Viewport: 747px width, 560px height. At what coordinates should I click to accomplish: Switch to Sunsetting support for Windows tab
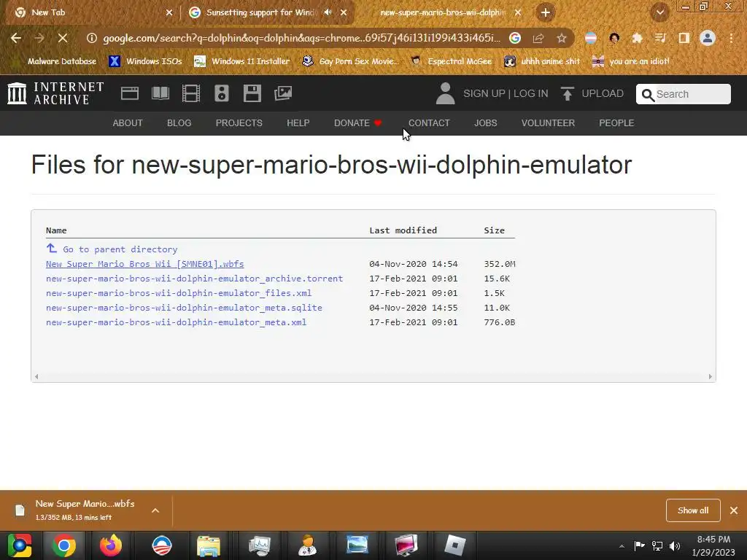(268, 12)
